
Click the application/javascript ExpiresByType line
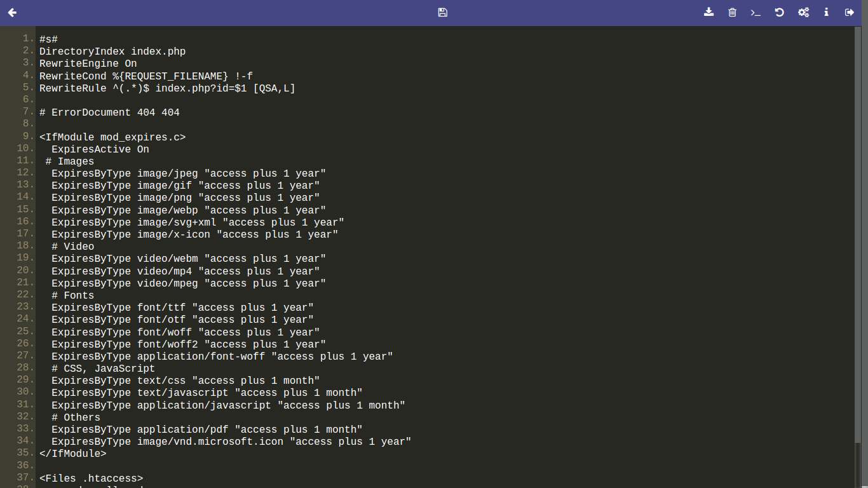point(228,405)
